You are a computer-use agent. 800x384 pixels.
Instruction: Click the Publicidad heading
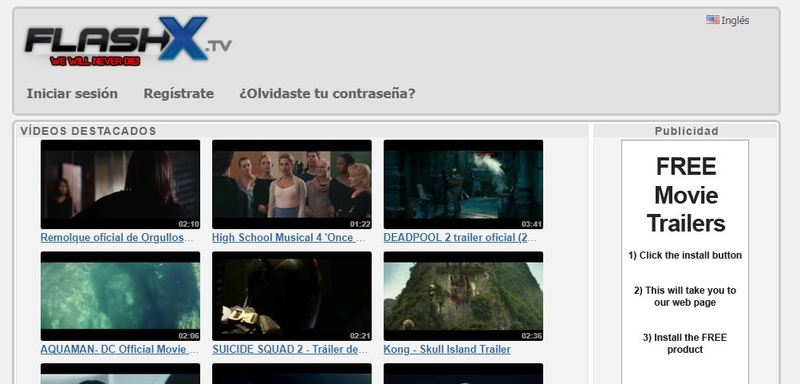click(x=687, y=131)
